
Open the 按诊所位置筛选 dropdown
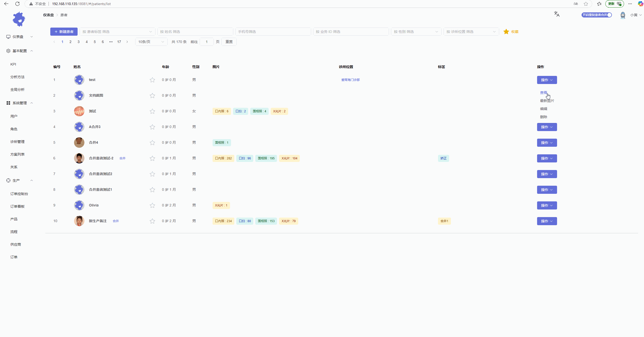[x=471, y=32]
